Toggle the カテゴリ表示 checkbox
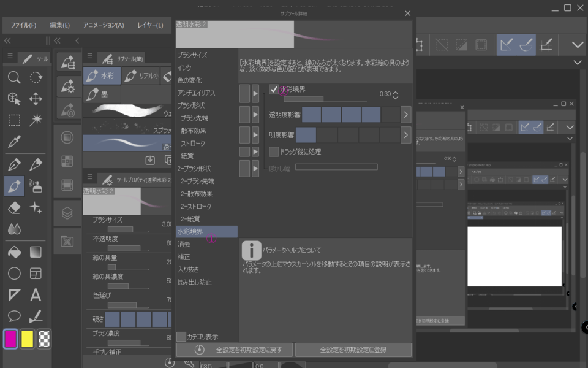This screenshot has height=368, width=588. click(182, 336)
